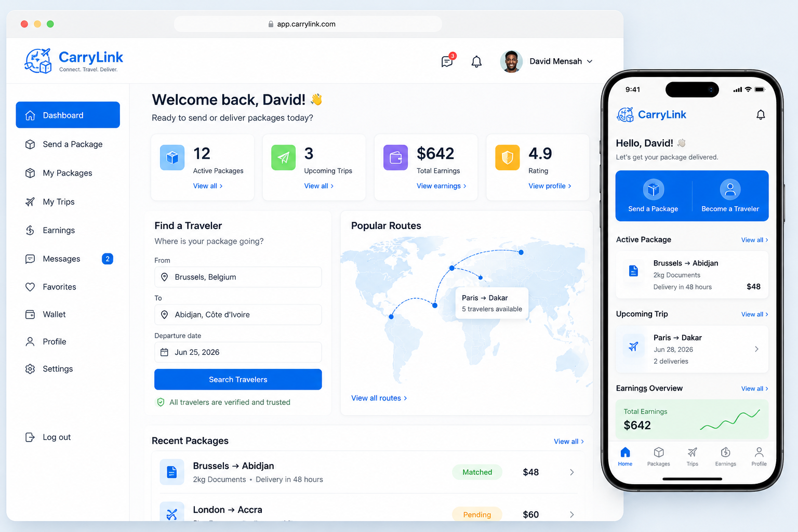Open the messages chat icon in header
The image size is (798, 532).
coord(447,62)
